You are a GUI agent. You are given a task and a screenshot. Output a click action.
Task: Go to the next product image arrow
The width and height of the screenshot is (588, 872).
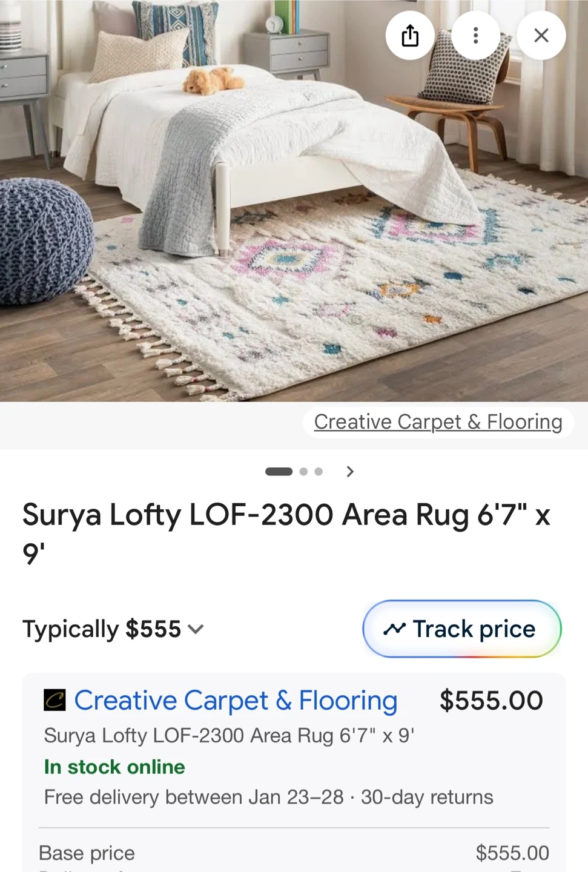(350, 472)
